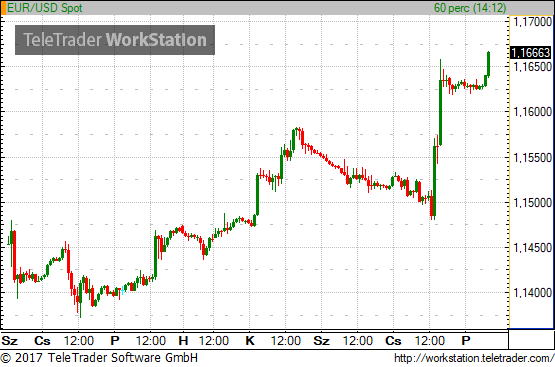This screenshot has width=555, height=367.
Task: Click the 1,16500 price axis label
Action: (x=532, y=67)
